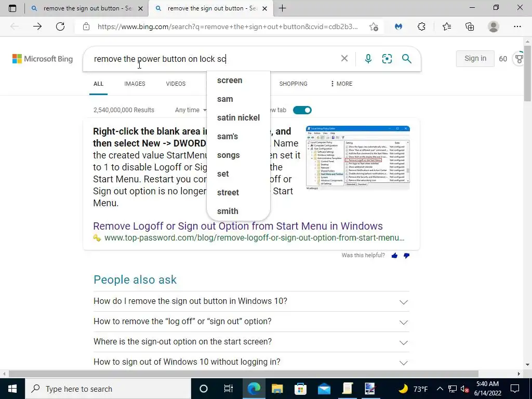This screenshot has width=532, height=399.
Task: Open Microsoft Store on taskbar
Action: 300,389
